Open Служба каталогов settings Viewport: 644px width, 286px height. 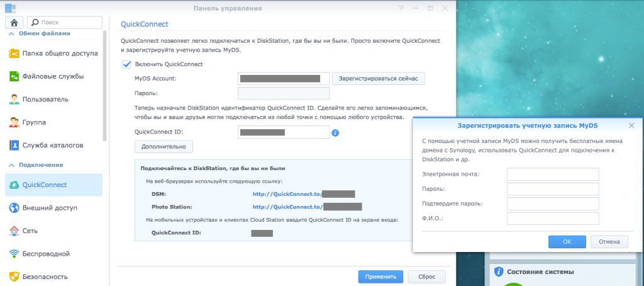(54, 146)
